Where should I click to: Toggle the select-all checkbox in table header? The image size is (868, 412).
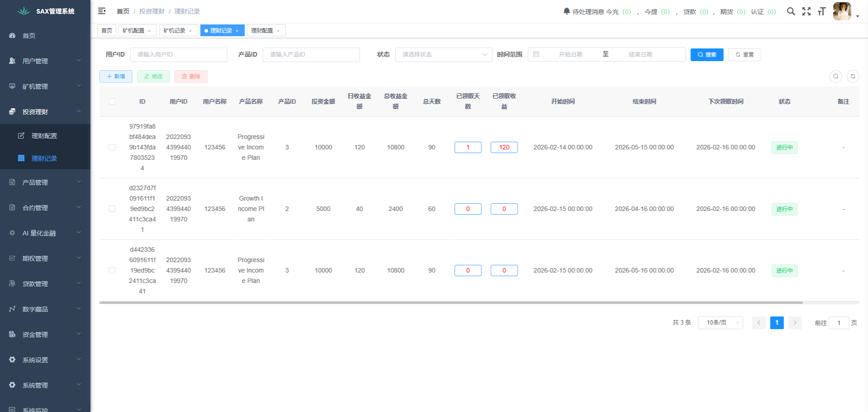[112, 101]
